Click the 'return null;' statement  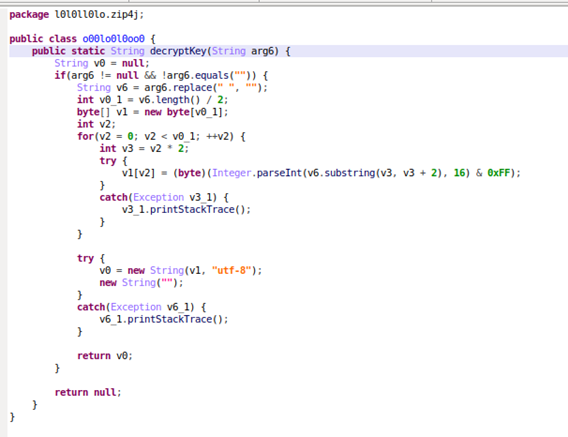pos(88,392)
